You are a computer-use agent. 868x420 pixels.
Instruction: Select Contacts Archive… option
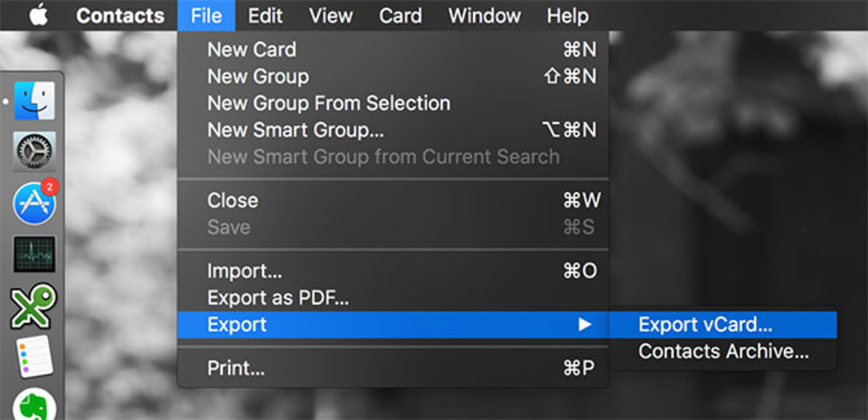pos(722,351)
